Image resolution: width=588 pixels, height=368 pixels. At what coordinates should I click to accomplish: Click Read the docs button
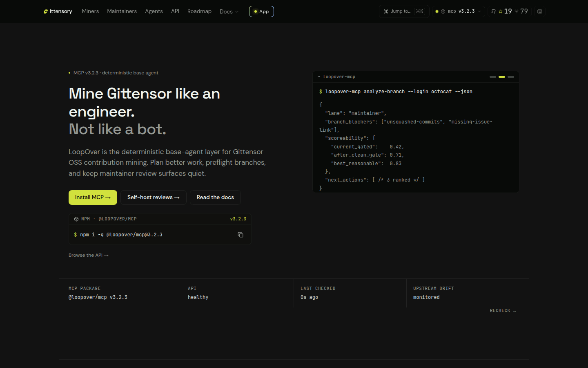215,197
